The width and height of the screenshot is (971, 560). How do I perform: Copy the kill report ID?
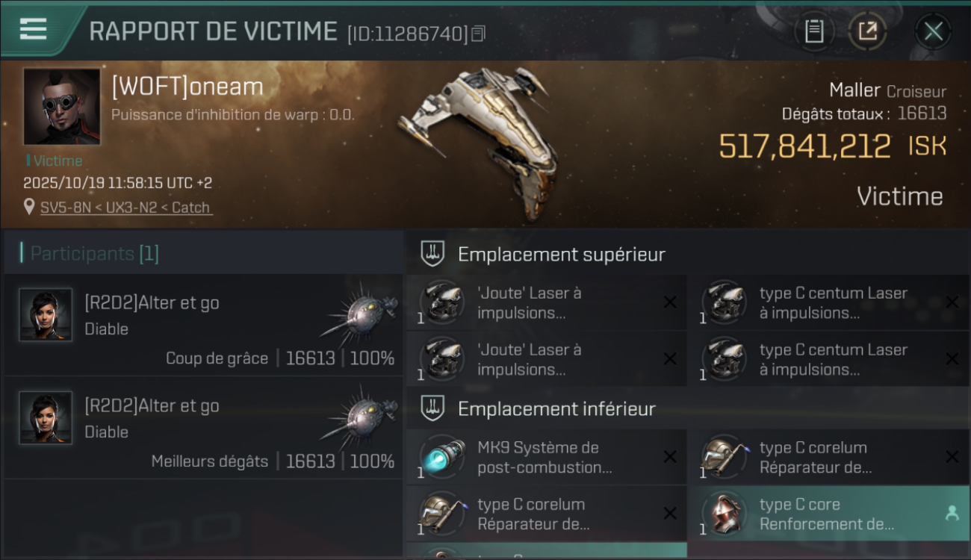(x=479, y=34)
